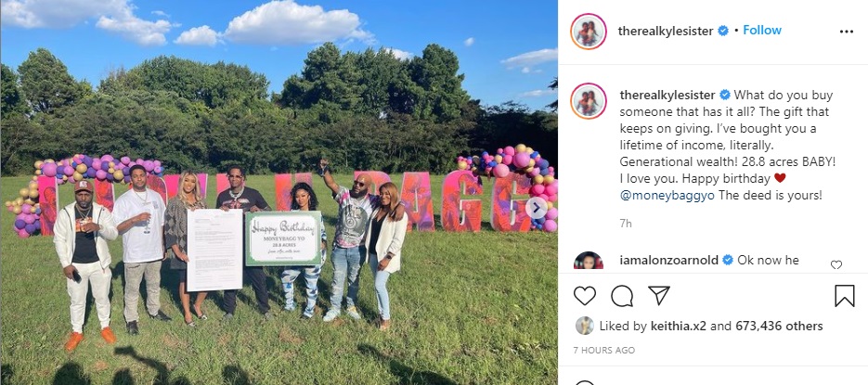Follow therealkylesister

tap(762, 31)
